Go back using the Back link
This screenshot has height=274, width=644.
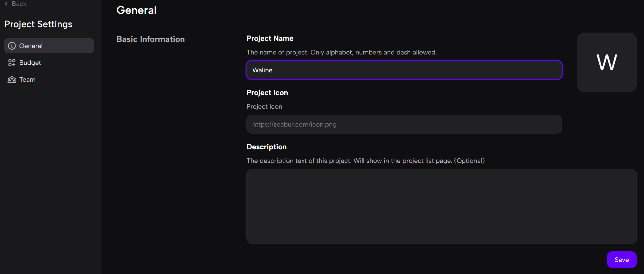pyautogui.click(x=19, y=4)
